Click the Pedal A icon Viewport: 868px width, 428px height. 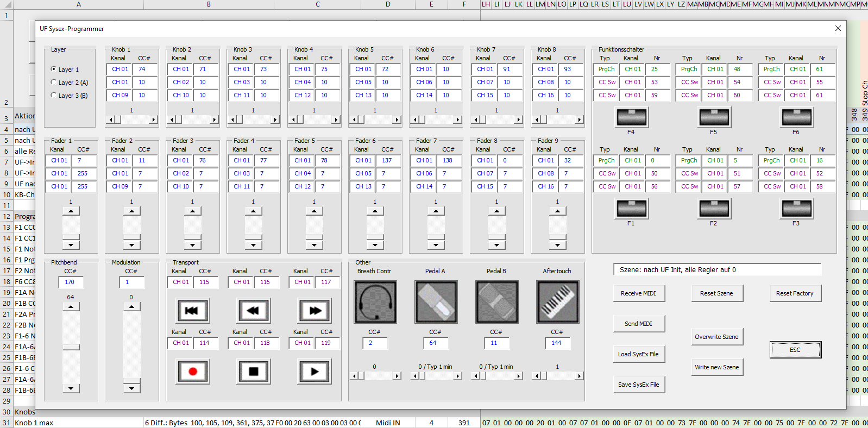coord(436,302)
